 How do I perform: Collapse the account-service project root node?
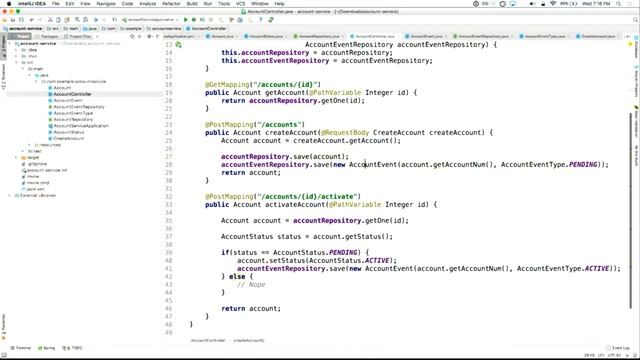tap(10, 43)
